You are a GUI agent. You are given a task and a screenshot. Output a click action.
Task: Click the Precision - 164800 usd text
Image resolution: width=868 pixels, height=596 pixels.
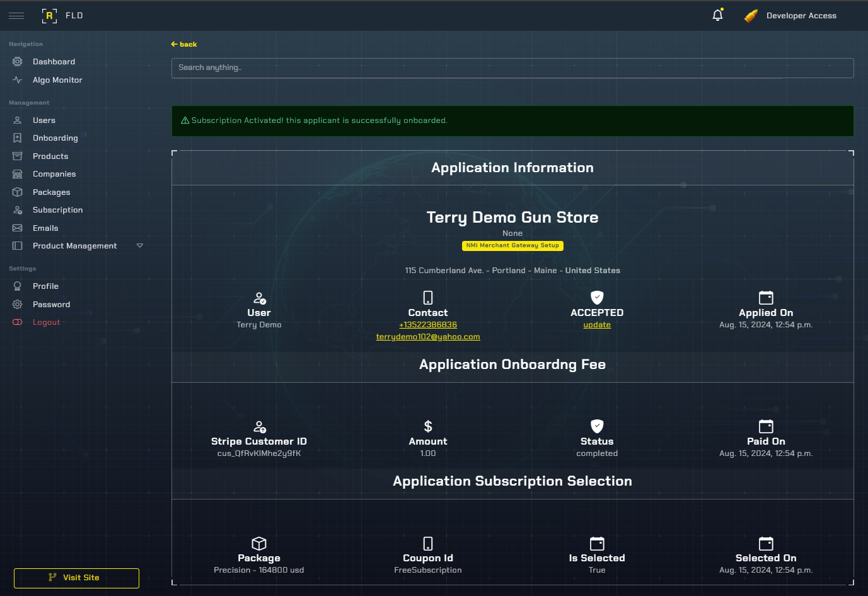click(x=259, y=570)
